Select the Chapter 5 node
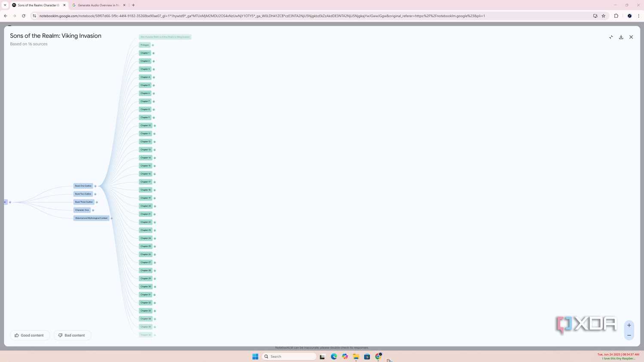 [145, 85]
